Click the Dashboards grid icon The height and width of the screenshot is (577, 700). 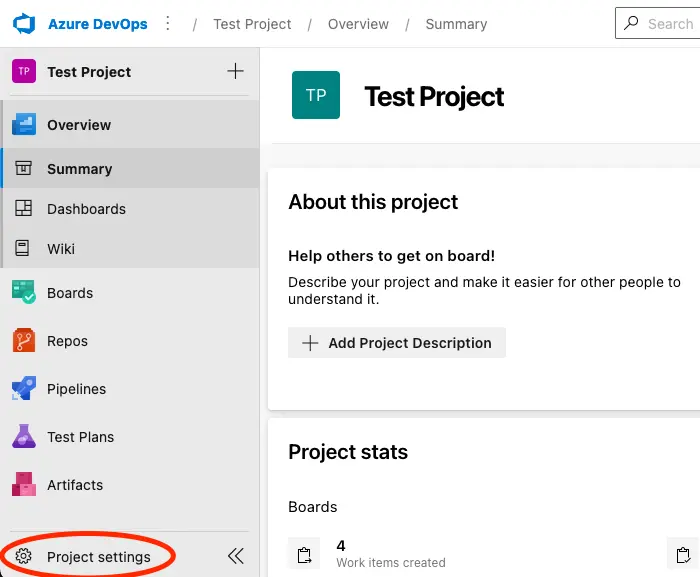click(x=23, y=208)
